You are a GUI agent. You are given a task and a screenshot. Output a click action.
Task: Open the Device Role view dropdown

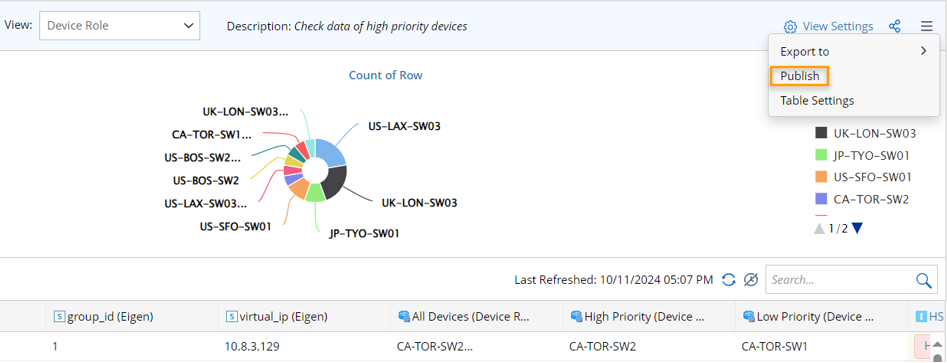(x=120, y=26)
